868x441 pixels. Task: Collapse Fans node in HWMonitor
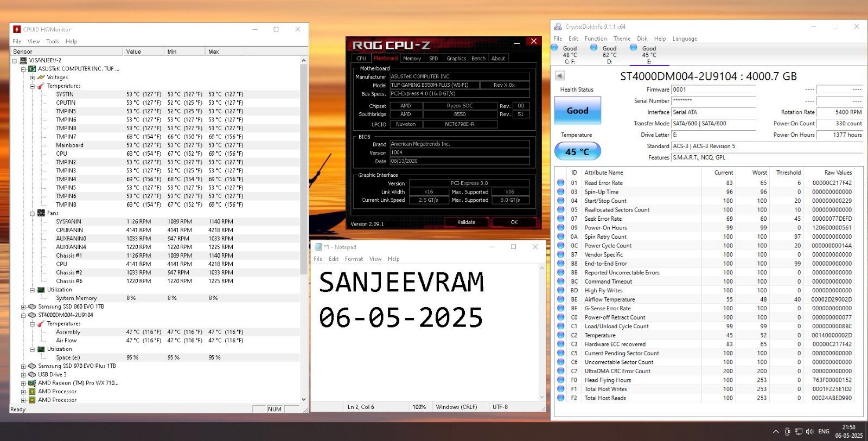click(33, 214)
